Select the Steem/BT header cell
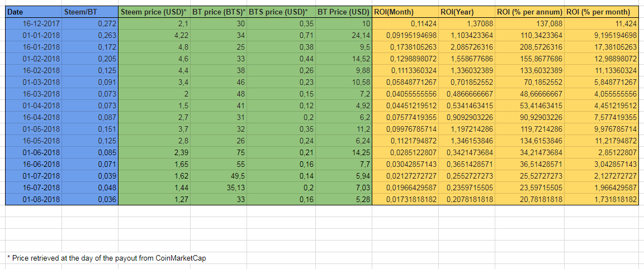Viewport: 644px width, 269px height. tap(90, 12)
